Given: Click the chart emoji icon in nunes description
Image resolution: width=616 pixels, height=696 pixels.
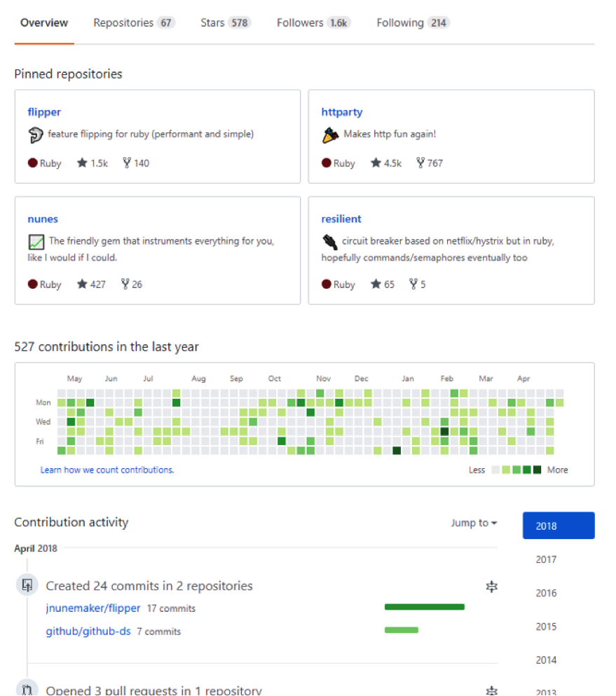Looking at the screenshot, I should (36, 243).
